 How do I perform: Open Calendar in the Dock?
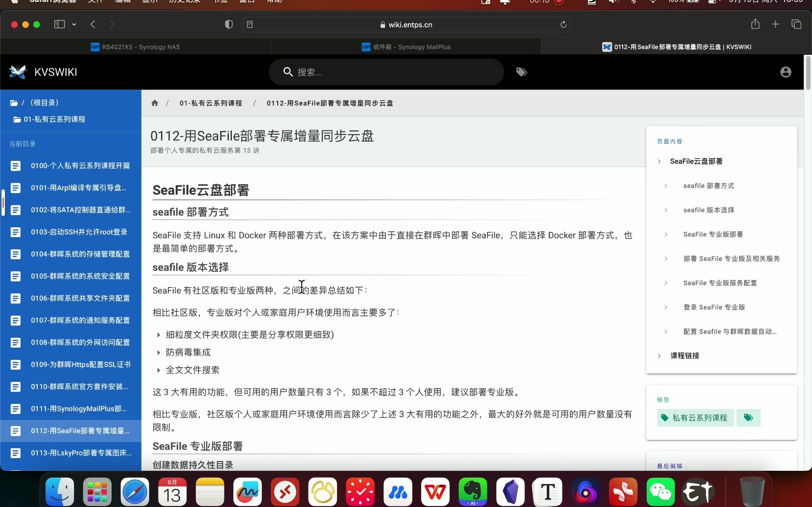click(x=172, y=491)
